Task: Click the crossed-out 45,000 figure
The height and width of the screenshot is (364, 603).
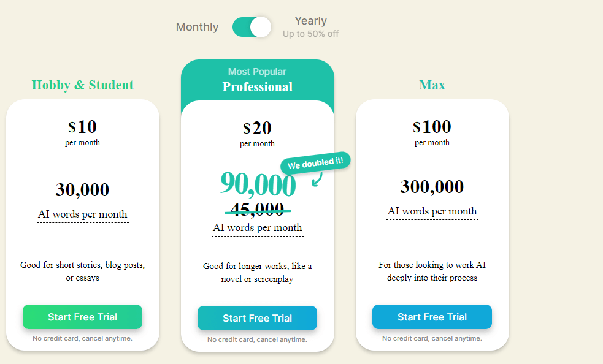Action: click(x=258, y=210)
